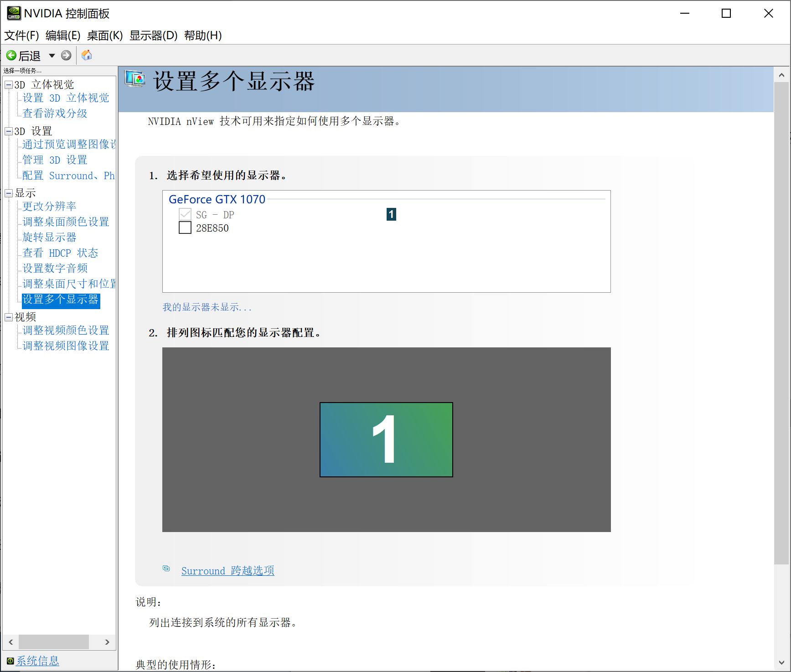The width and height of the screenshot is (791, 672).
Task: Open 调整桌面尺寸和位置 task
Action: 69,284
